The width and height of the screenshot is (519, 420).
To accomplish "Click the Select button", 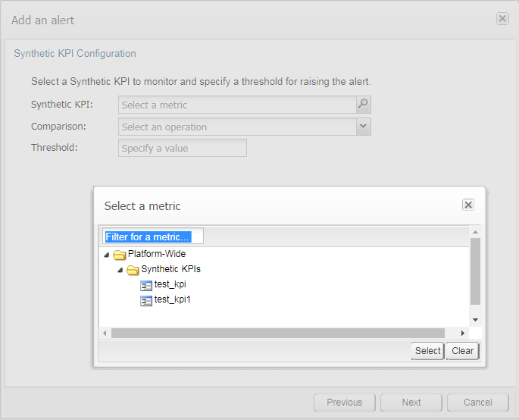I will [x=427, y=351].
